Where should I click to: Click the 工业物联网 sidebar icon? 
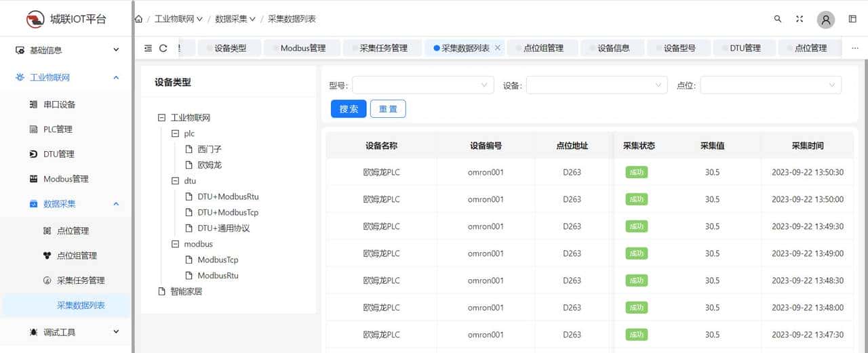click(x=20, y=77)
